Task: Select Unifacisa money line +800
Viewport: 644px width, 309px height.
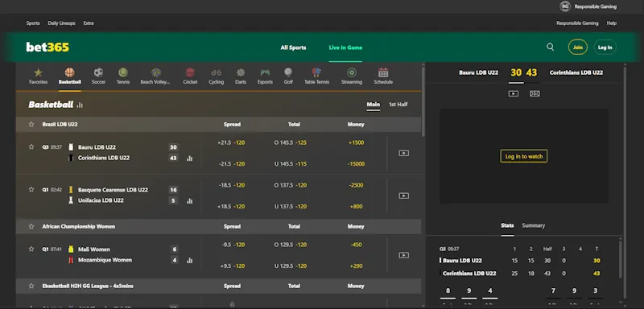Action: pyautogui.click(x=356, y=207)
